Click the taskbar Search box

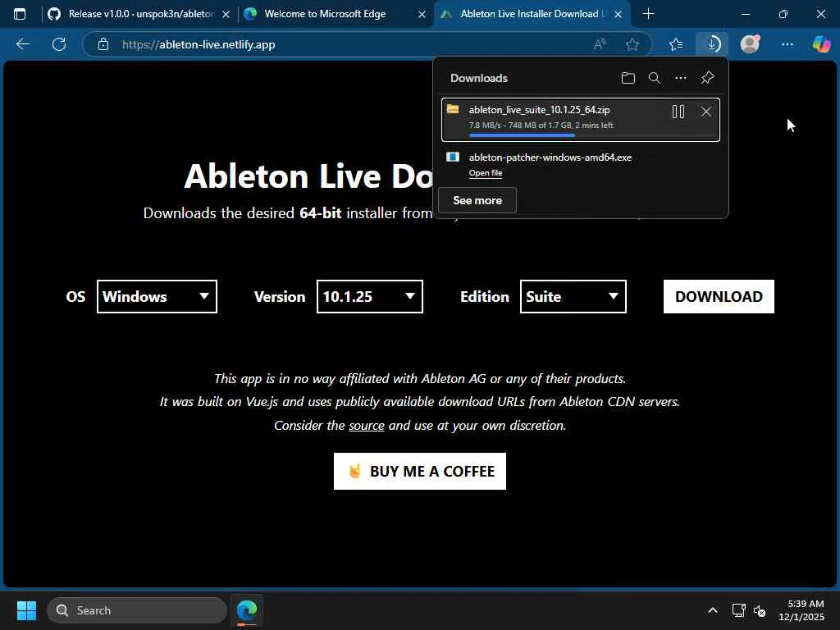pyautogui.click(x=137, y=610)
